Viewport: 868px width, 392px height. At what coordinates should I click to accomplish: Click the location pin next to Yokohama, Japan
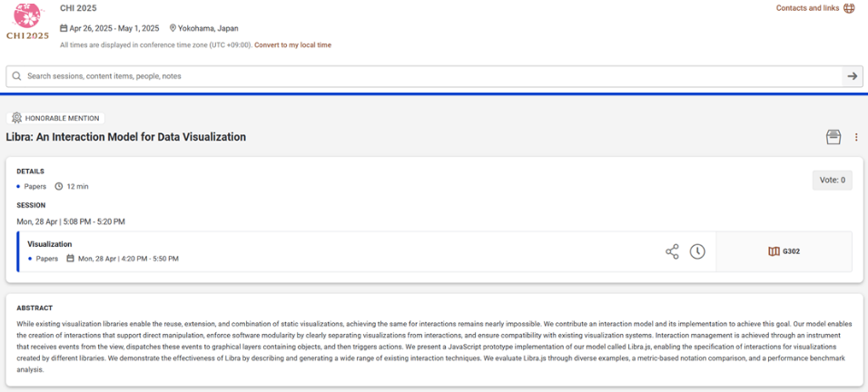[x=173, y=28]
